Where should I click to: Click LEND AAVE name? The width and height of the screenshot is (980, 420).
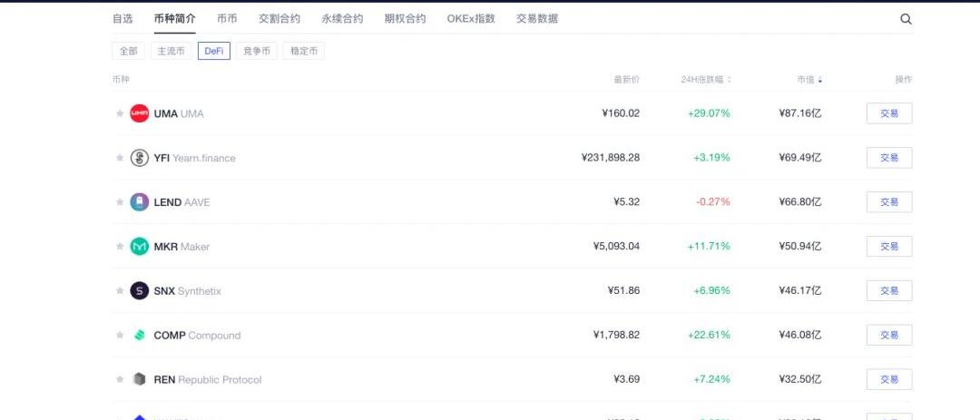pos(181,202)
